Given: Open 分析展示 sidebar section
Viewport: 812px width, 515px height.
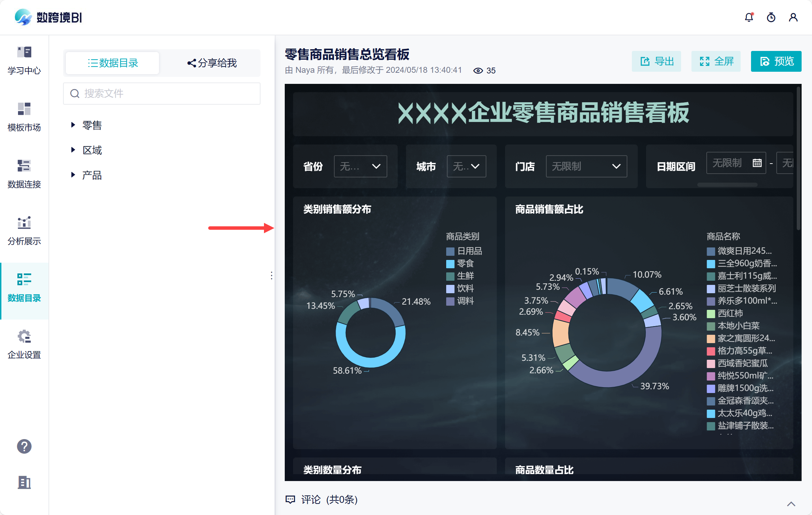Looking at the screenshot, I should (24, 223).
